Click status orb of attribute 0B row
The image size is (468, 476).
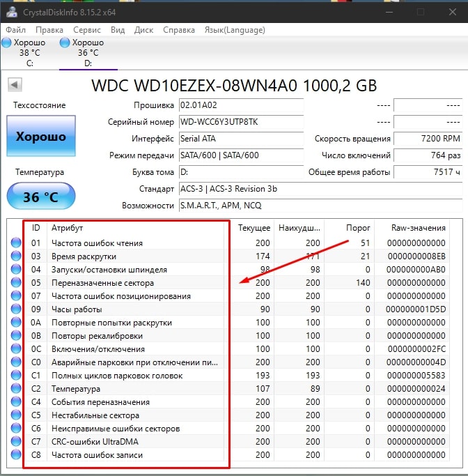[16, 335]
